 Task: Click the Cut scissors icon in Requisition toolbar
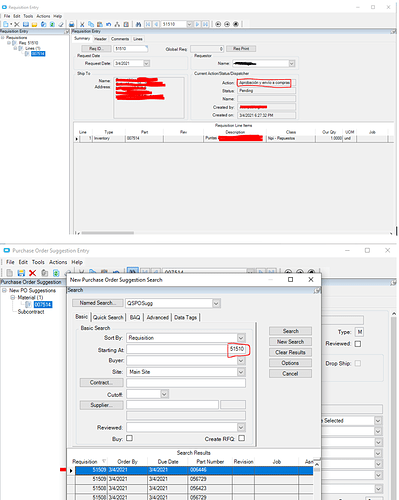pos(82,24)
